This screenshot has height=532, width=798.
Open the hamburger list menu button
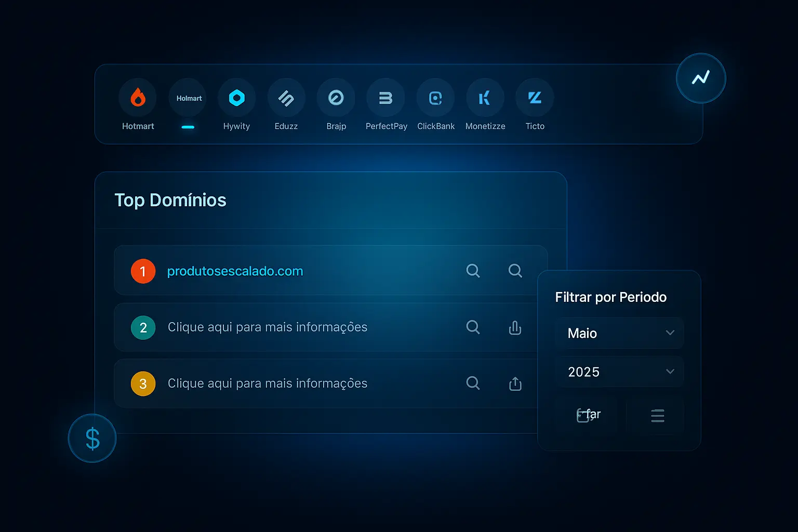pyautogui.click(x=657, y=416)
